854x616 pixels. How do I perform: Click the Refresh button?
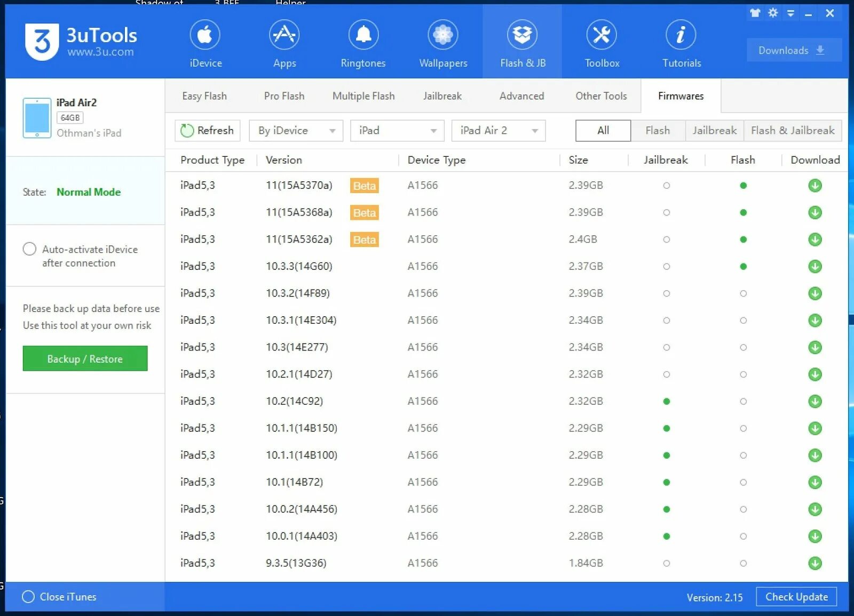point(208,131)
